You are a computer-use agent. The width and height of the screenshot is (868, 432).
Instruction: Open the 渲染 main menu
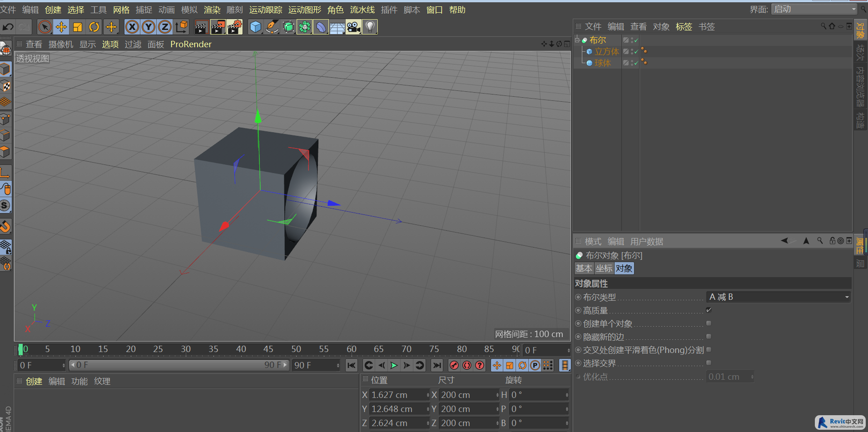[x=212, y=10]
